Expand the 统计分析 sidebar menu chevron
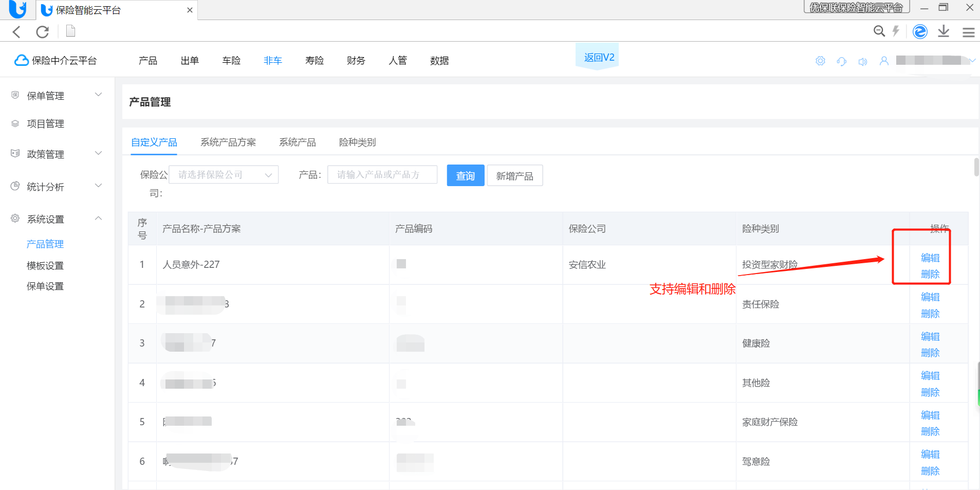This screenshot has width=980, height=490. (x=99, y=186)
